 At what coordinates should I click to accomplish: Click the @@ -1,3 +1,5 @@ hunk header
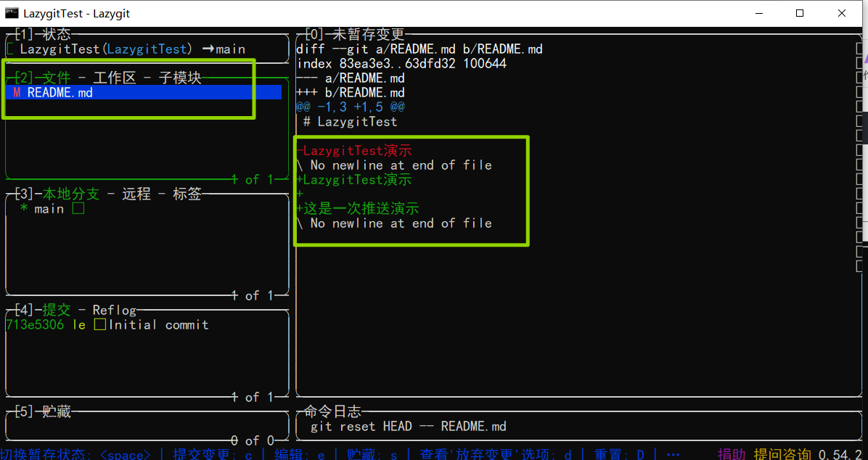point(351,107)
